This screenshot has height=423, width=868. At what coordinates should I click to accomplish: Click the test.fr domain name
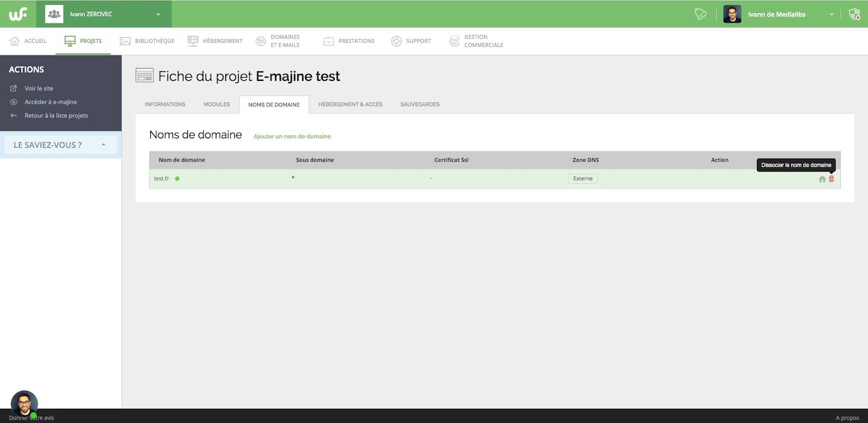161,179
